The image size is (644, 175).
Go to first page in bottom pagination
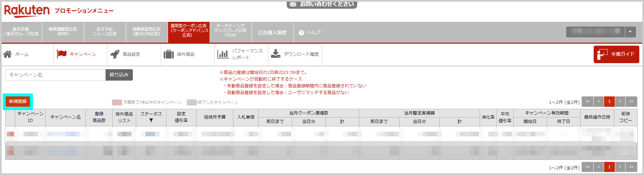click(x=587, y=167)
